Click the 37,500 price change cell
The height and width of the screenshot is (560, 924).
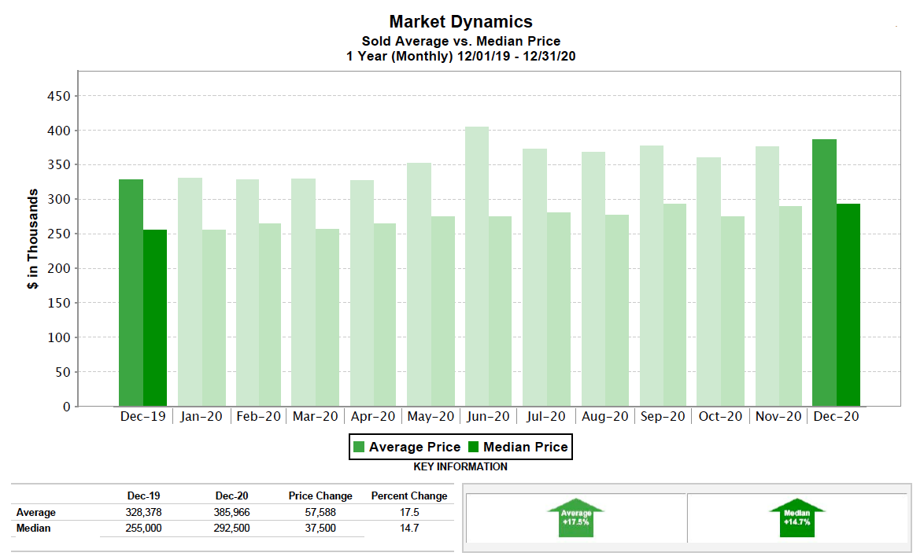click(x=320, y=529)
